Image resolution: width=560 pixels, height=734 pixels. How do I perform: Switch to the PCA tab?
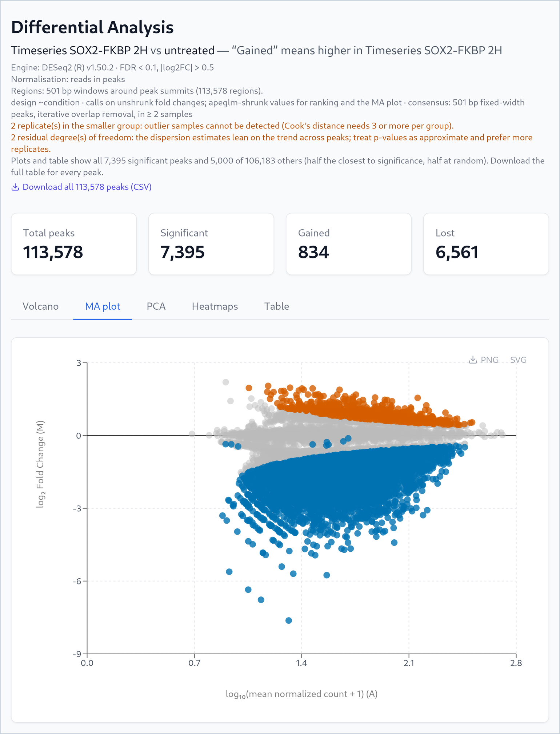click(x=156, y=306)
